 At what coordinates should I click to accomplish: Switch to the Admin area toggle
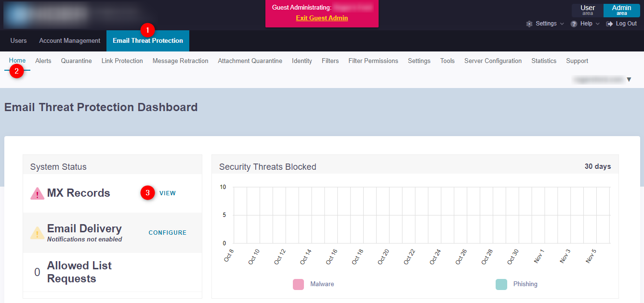pyautogui.click(x=621, y=10)
